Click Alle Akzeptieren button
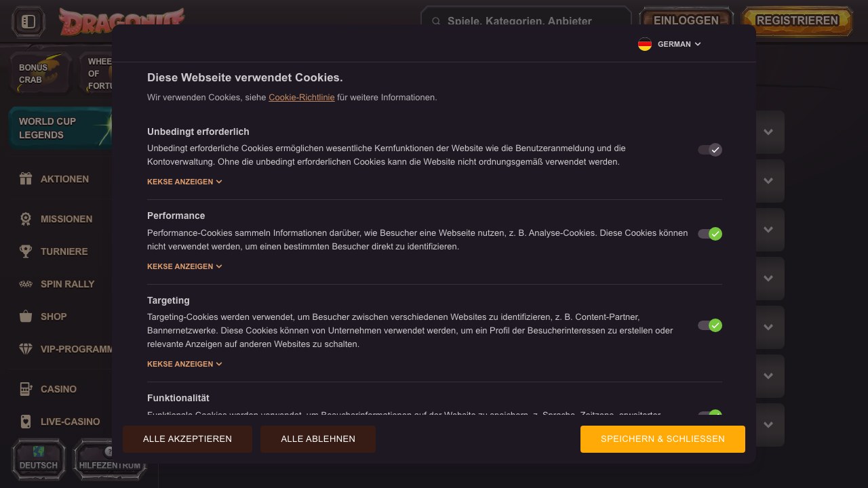This screenshot has height=488, width=868. [187, 439]
